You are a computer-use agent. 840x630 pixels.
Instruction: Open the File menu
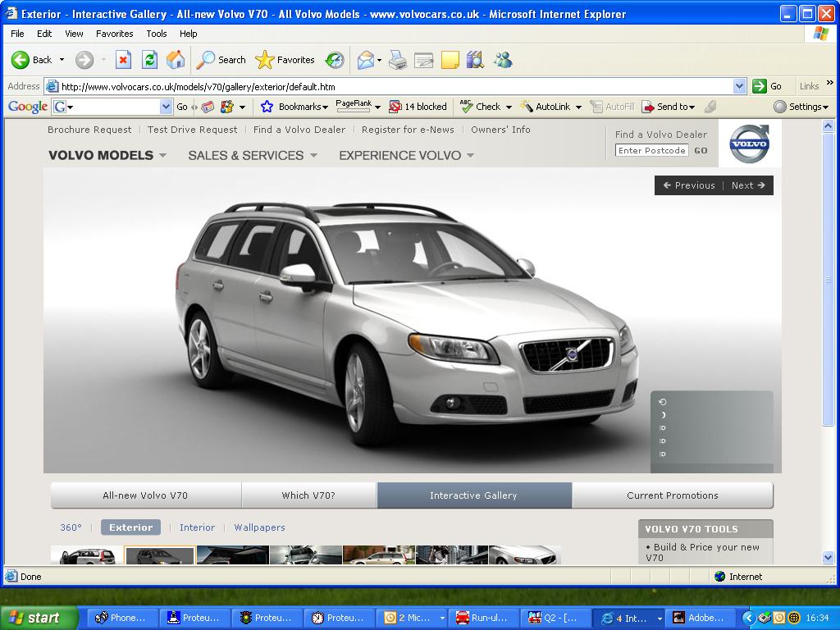tap(18, 34)
